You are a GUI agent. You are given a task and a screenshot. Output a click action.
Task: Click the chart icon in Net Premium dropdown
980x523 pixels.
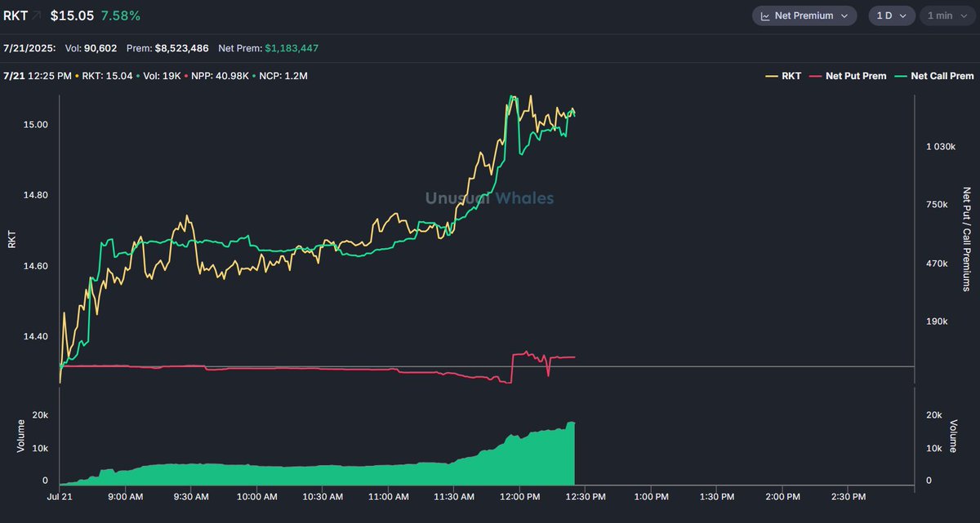765,16
